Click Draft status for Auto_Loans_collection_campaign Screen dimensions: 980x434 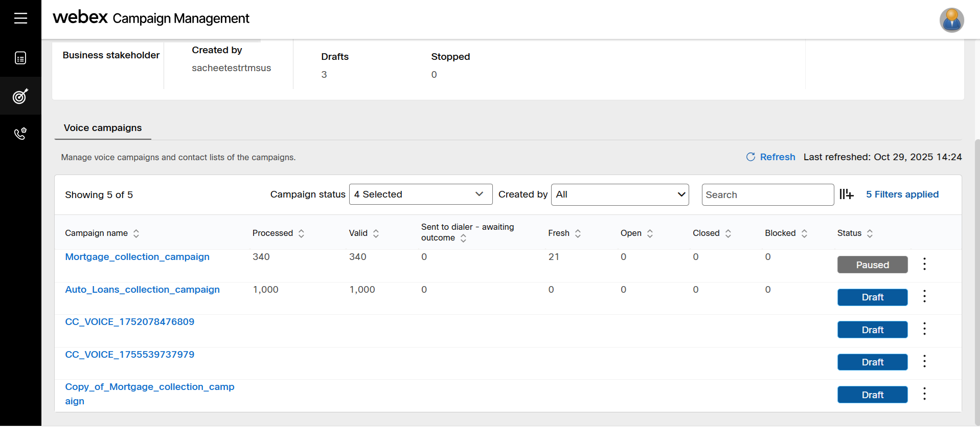(x=873, y=297)
